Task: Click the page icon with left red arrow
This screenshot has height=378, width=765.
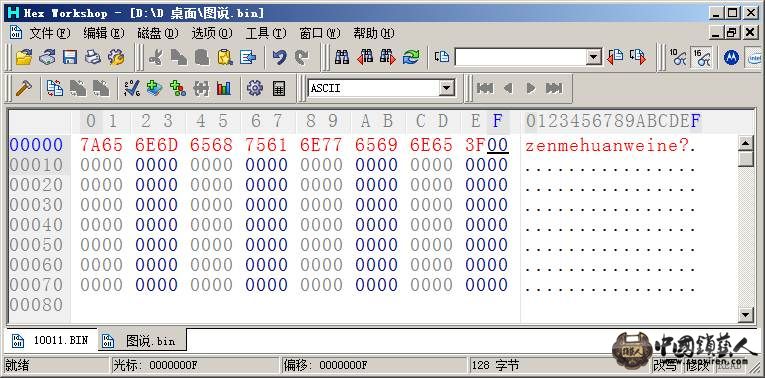Action: (615, 57)
